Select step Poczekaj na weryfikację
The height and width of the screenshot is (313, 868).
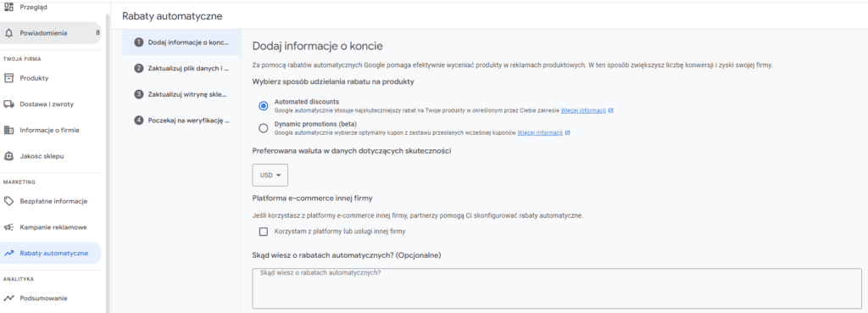point(181,120)
